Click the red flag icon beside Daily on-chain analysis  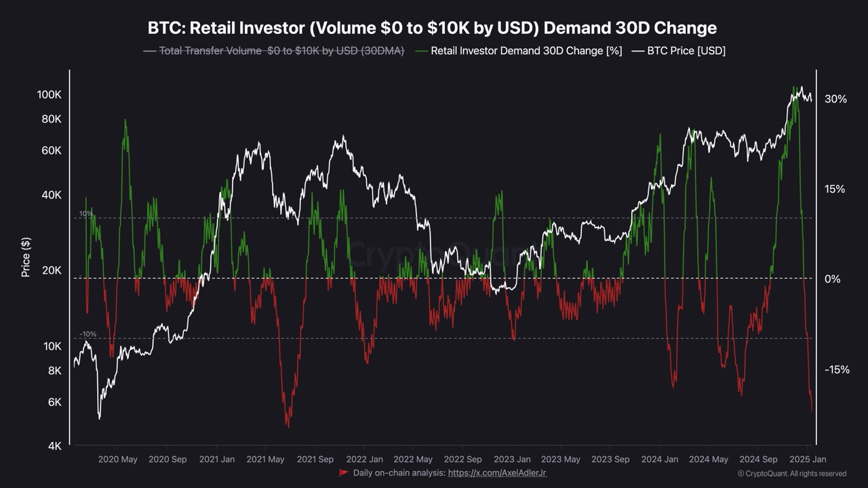[x=344, y=472]
